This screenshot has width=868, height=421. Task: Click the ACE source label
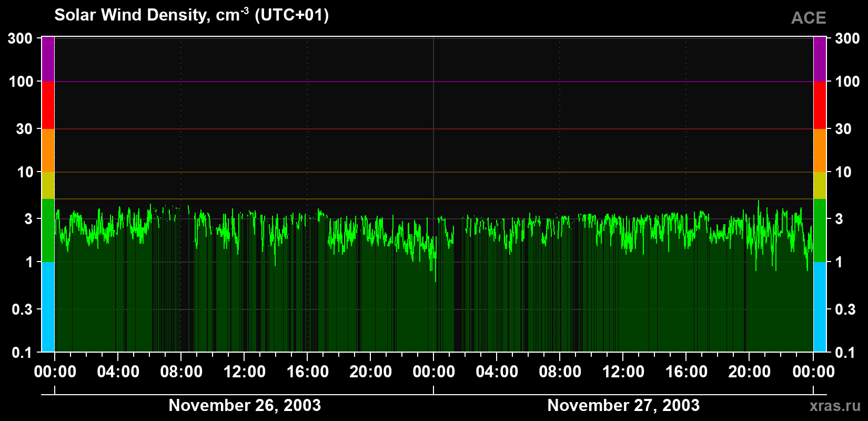pyautogui.click(x=809, y=18)
